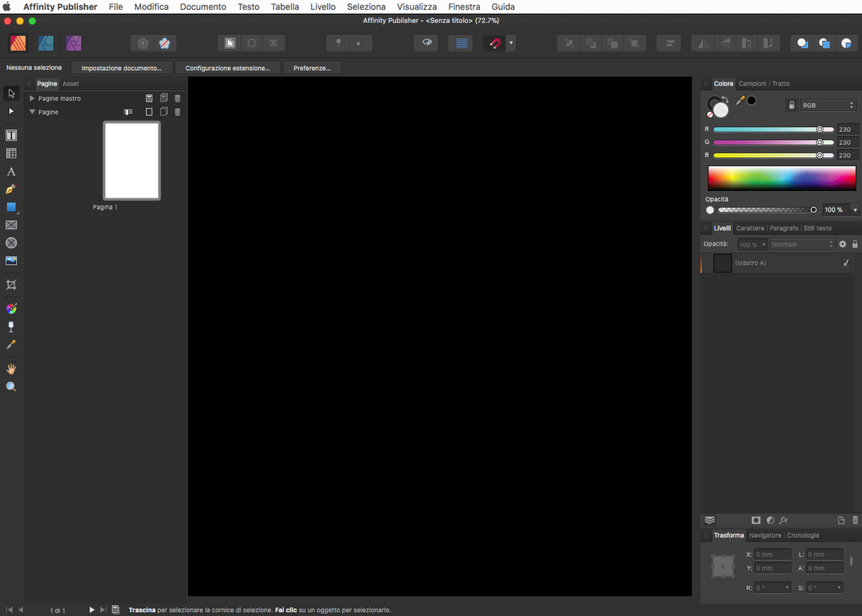The width and height of the screenshot is (862, 616).
Task: Switch to Publisher persona
Action: 18,43
